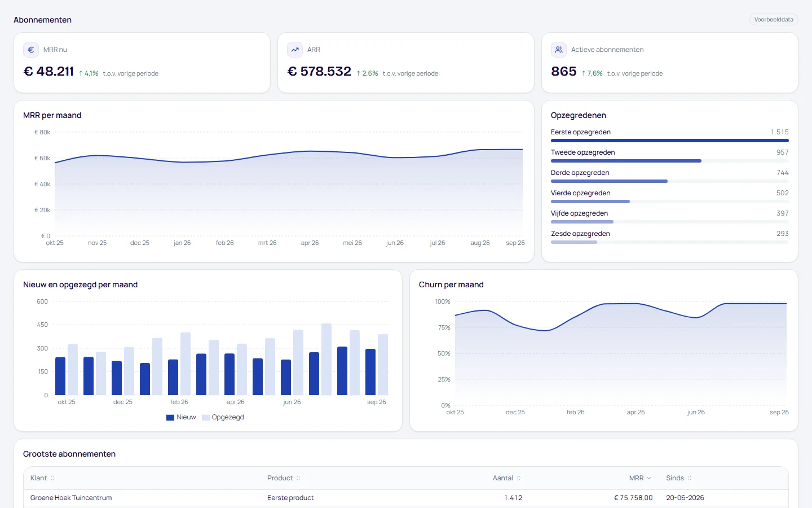Select the Zesde opzegreden label
Image resolution: width=812 pixels, height=508 pixels.
(580, 234)
